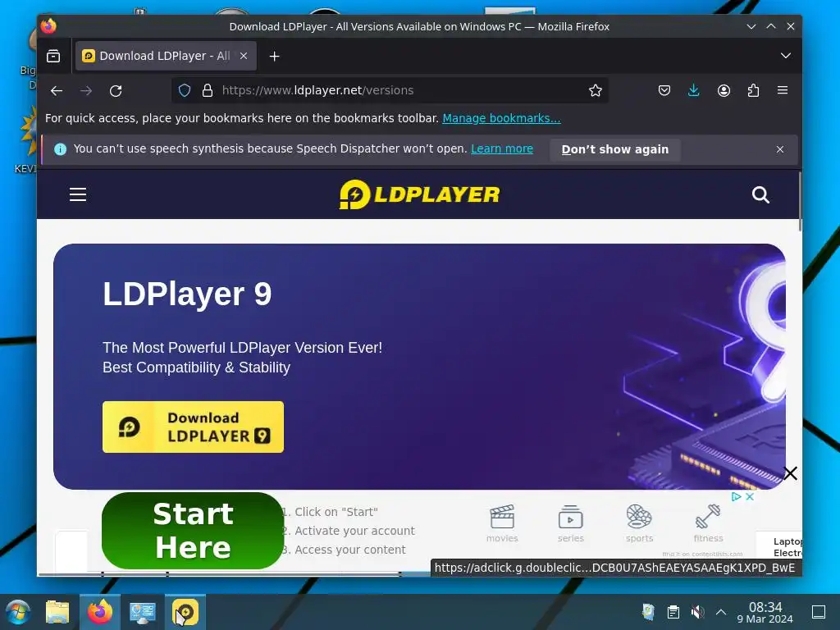Open the clipboard tray icon
This screenshot has width=840, height=630.
click(x=673, y=612)
